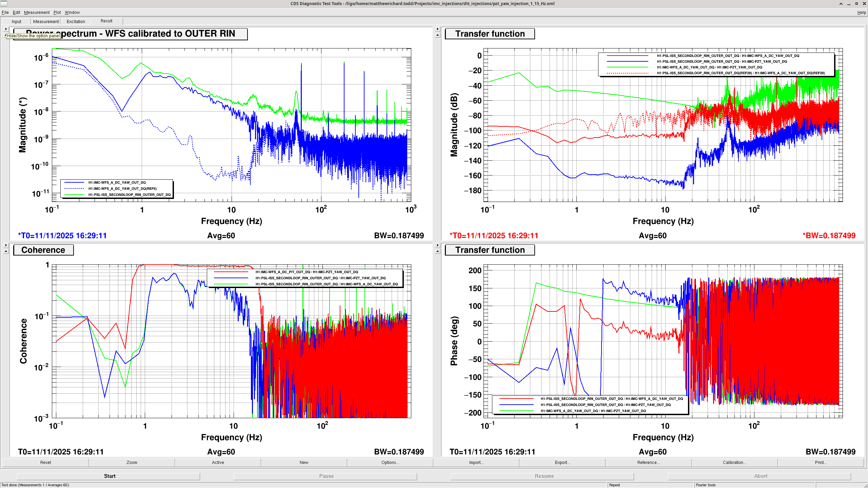This screenshot has height=488, width=868.
Task: Open the Plot menu
Action: pos(57,13)
